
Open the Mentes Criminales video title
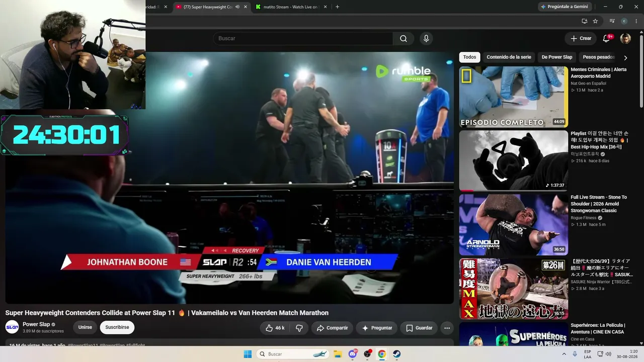click(599, 73)
